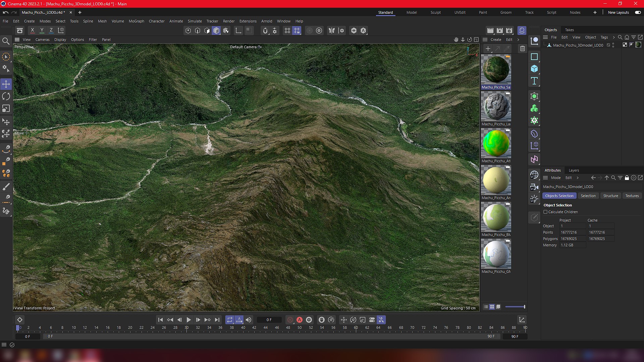Play the animation forward

(x=189, y=320)
